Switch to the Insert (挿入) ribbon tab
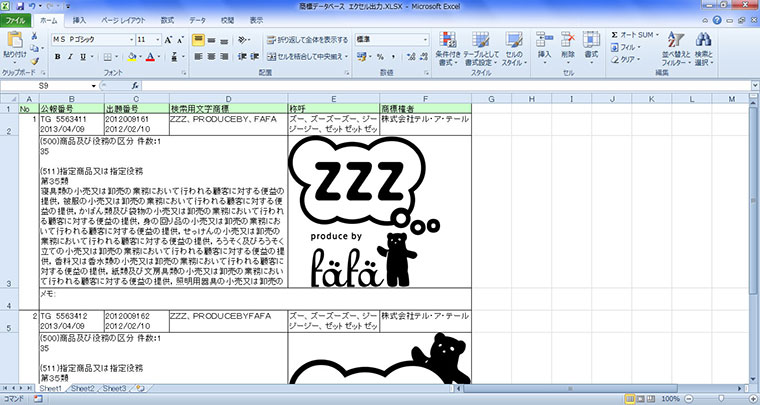The height and width of the screenshot is (405, 760). [x=79, y=20]
